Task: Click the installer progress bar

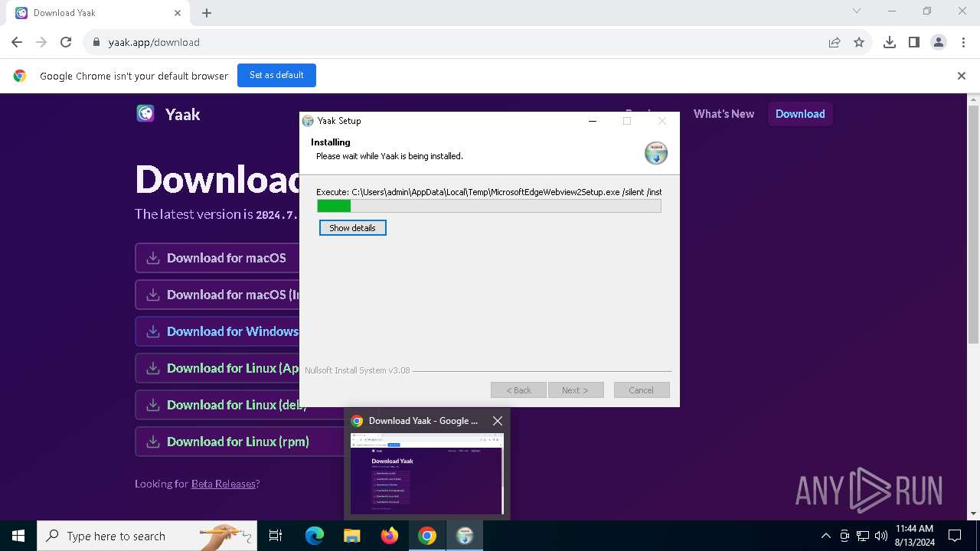Action: click(x=488, y=206)
